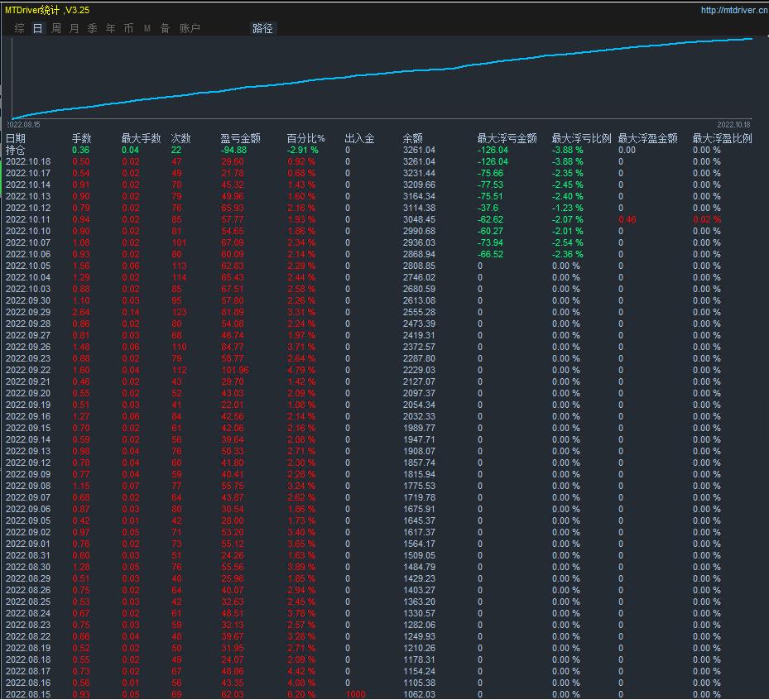Click the 2746.02 balance value
The width and height of the screenshot is (769, 700).
[x=420, y=277]
